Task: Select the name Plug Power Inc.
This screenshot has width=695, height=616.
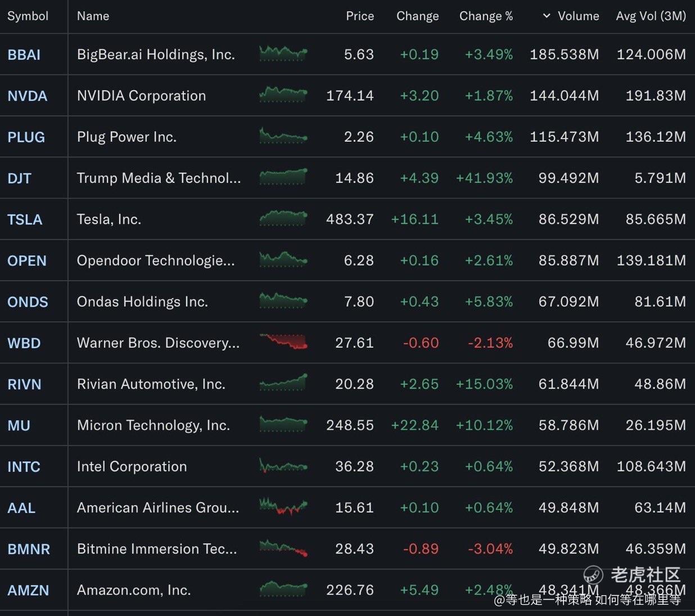Action: coord(127,137)
